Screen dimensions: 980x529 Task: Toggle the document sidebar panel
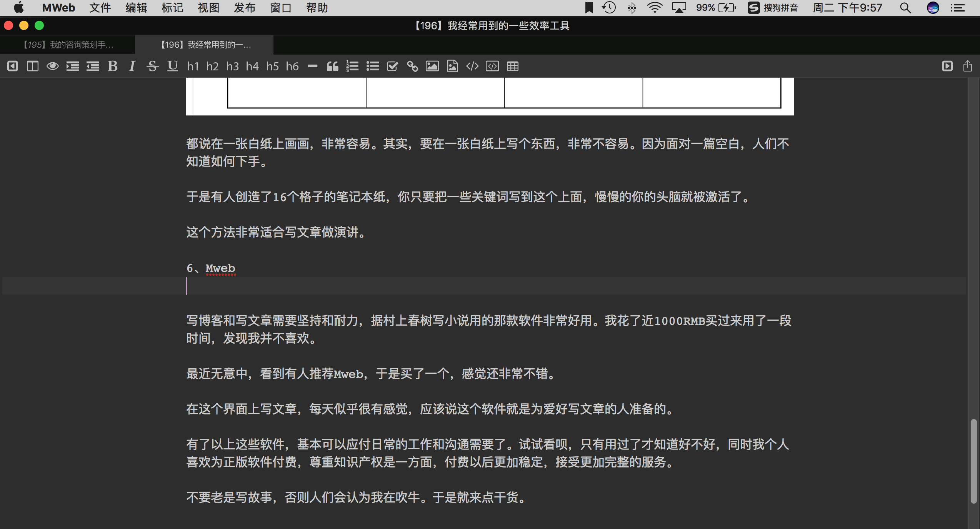coord(12,66)
